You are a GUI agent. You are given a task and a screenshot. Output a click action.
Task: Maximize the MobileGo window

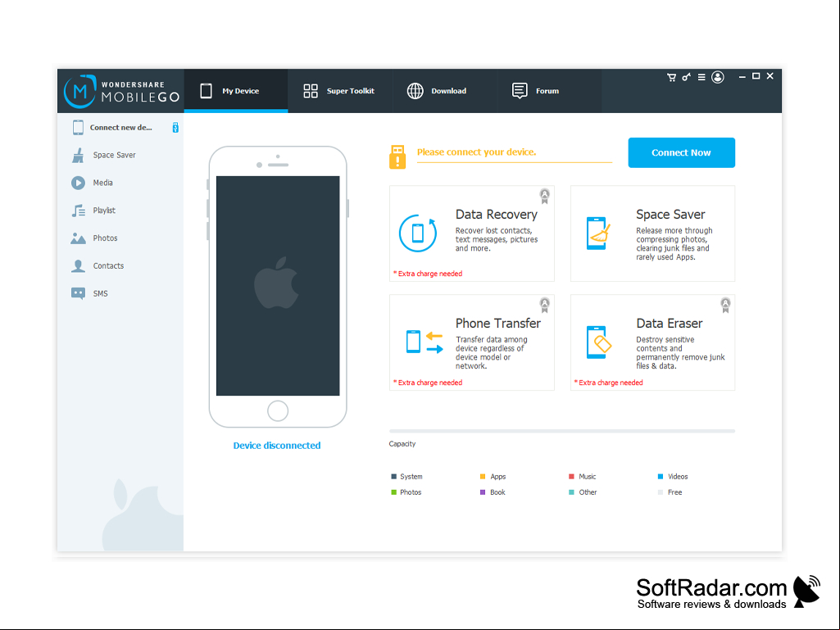tap(756, 76)
